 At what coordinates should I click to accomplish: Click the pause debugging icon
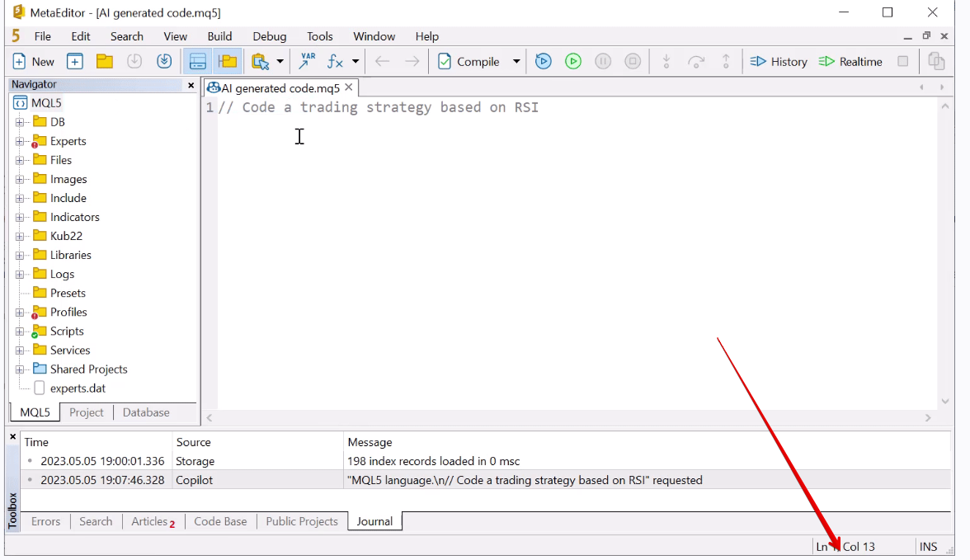(x=602, y=61)
